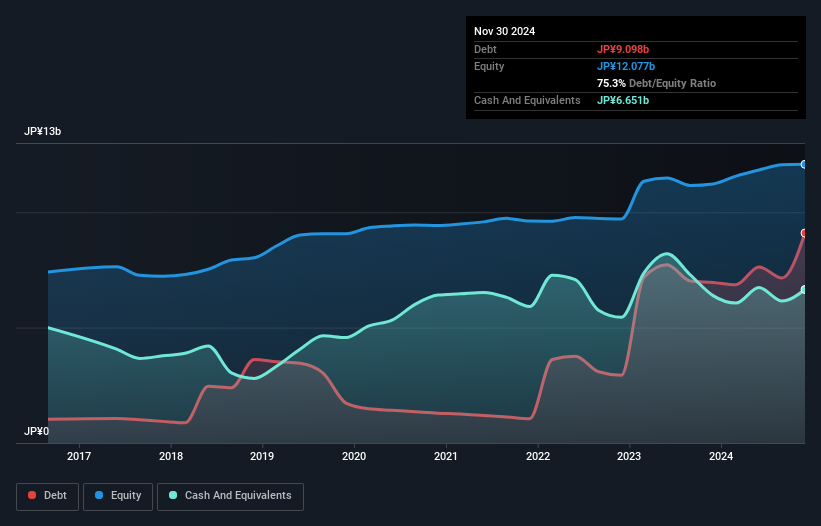Toggle Cash And Equivalents legend button
821x526 pixels.
(230, 496)
